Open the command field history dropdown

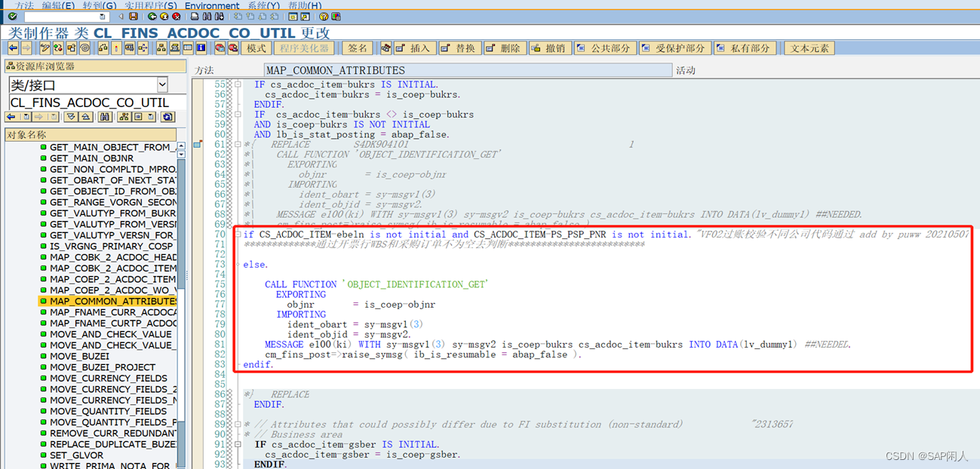tap(102, 17)
